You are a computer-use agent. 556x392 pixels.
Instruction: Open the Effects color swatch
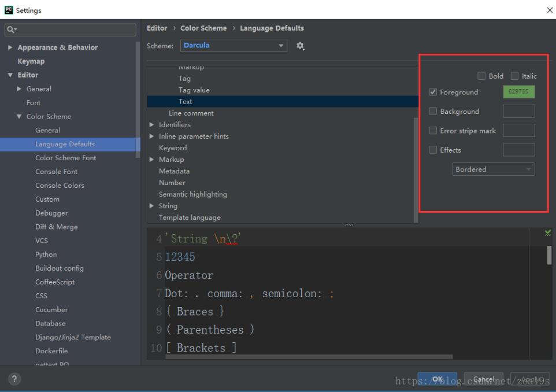[519, 150]
